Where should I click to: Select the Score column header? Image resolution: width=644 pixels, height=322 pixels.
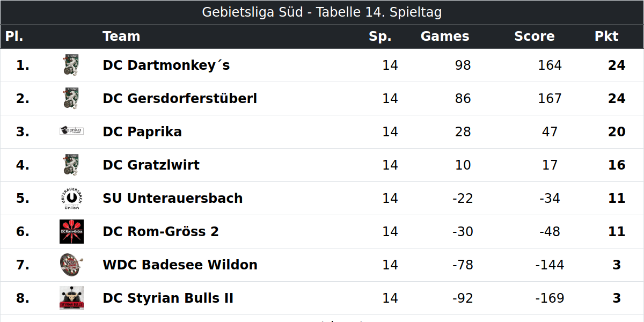pos(535,36)
